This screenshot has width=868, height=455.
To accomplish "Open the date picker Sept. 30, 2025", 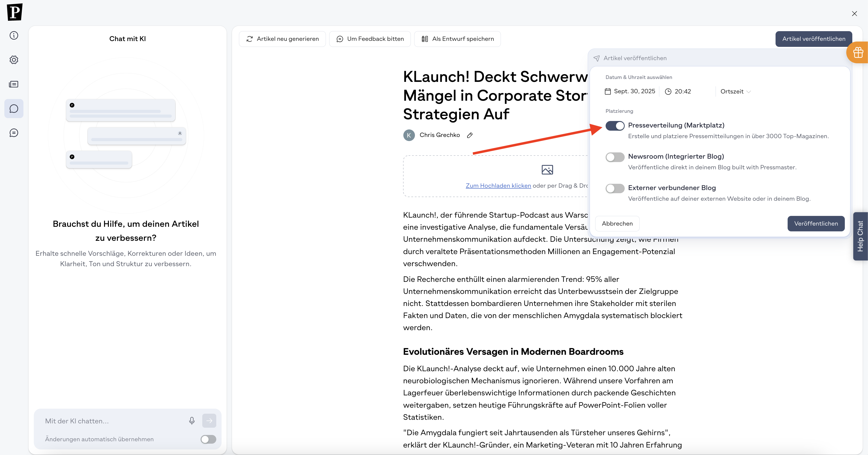I will click(x=630, y=91).
